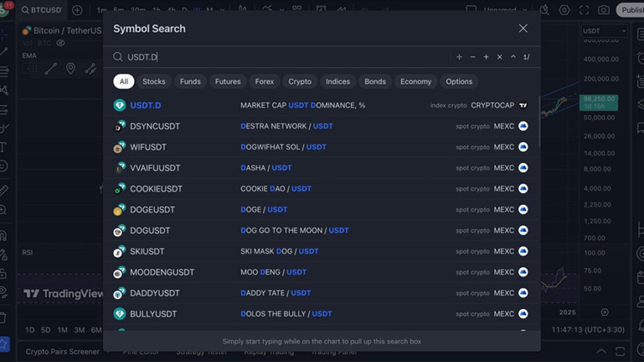This screenshot has height=362, width=644.
Task: Switch to the Futures filter
Action: pyautogui.click(x=228, y=81)
